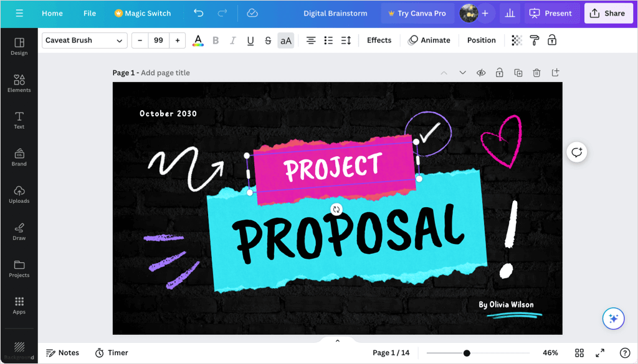Open the Apps panel in the sidebar
This screenshot has width=638, height=364.
[x=19, y=305]
